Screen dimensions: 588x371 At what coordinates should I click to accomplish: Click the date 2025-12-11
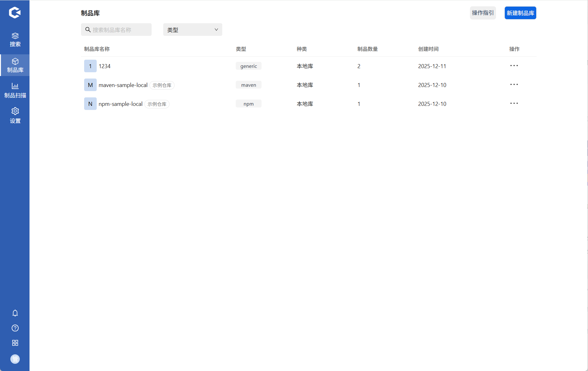(x=432, y=66)
